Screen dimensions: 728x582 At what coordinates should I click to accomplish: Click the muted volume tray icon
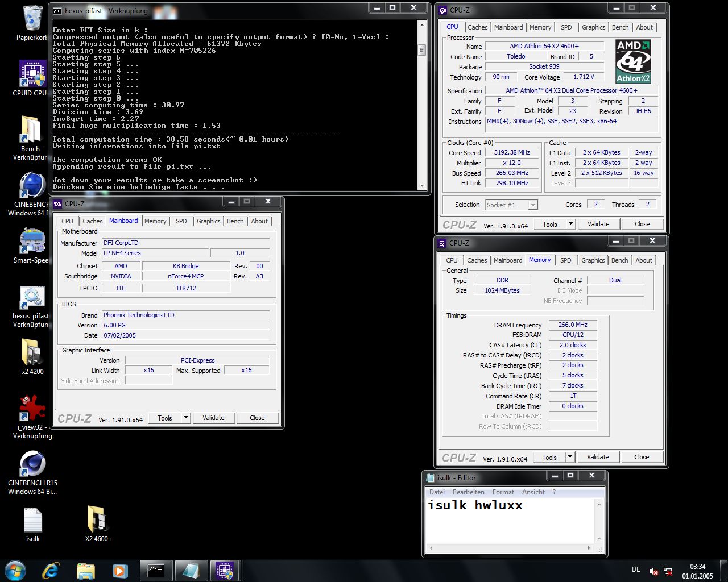click(654, 571)
